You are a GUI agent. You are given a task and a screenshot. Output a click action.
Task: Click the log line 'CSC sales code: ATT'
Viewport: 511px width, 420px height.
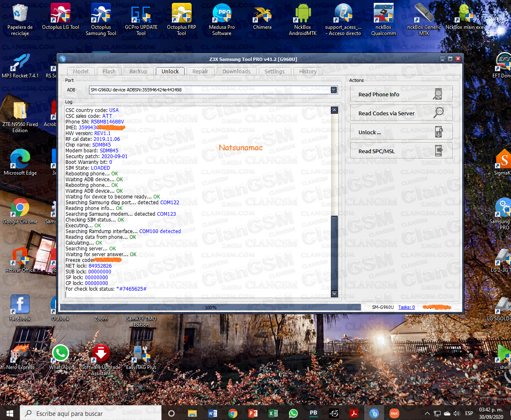tap(89, 116)
